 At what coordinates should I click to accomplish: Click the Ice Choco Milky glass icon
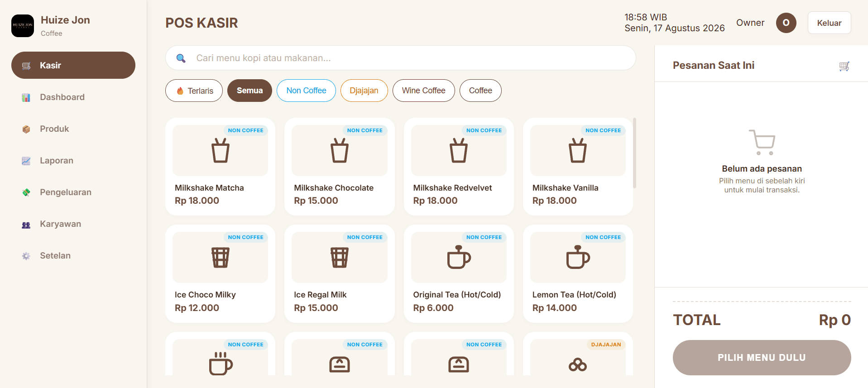coord(221,258)
